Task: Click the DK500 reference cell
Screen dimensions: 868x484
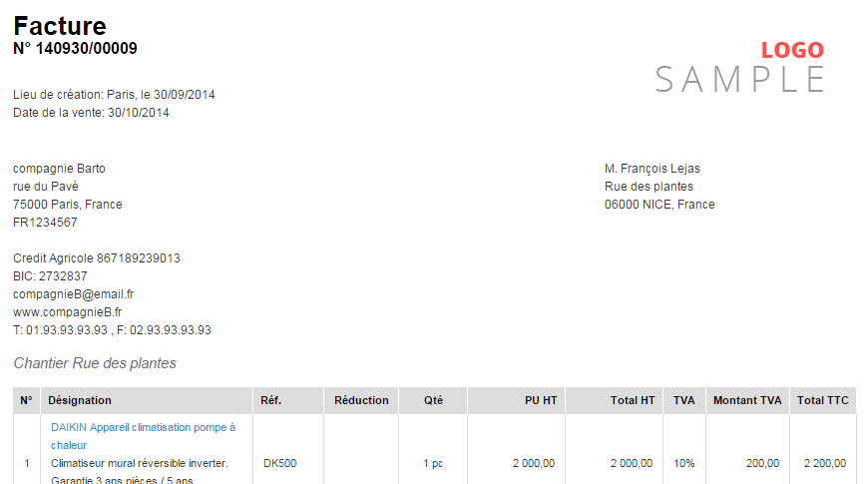Action: pyautogui.click(x=279, y=463)
